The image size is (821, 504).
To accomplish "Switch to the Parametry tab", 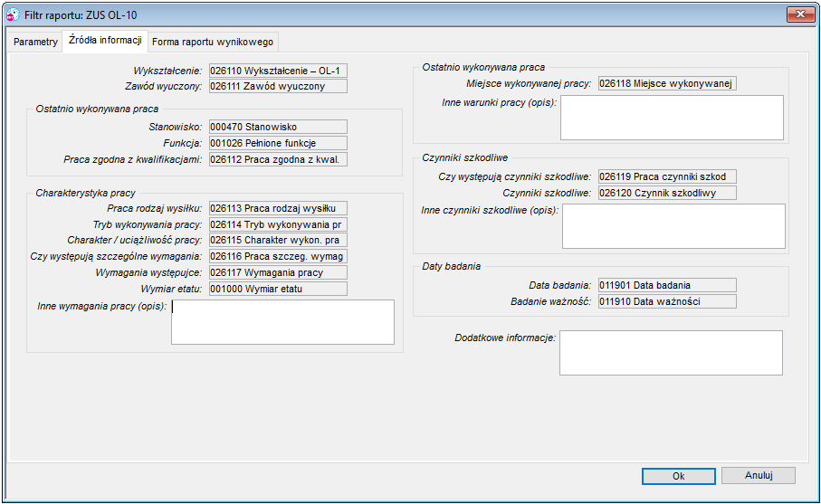I will coord(35,42).
